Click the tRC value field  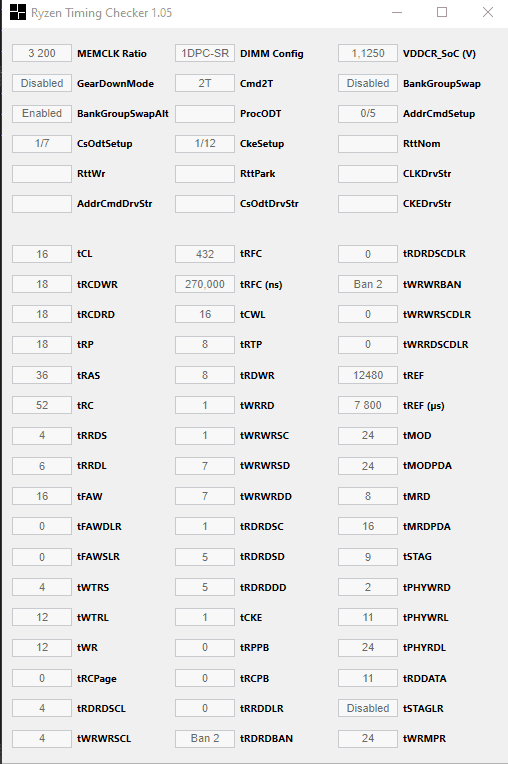(x=42, y=405)
